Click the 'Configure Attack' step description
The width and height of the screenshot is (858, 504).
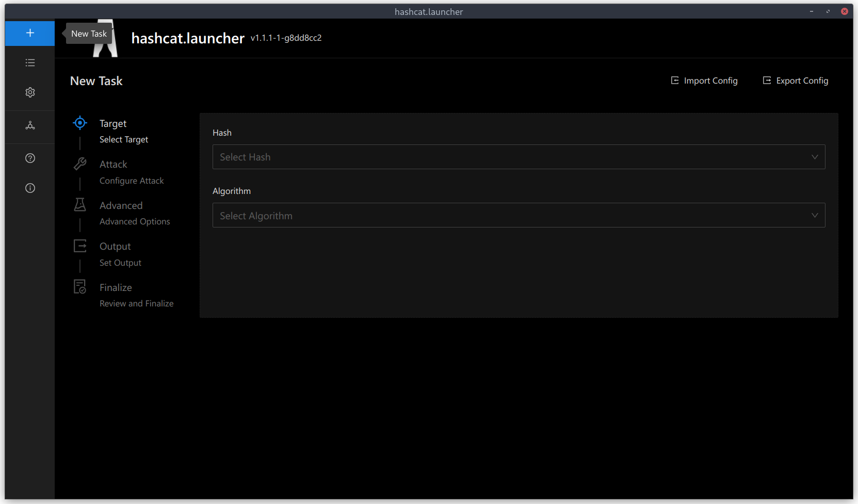[x=132, y=181]
